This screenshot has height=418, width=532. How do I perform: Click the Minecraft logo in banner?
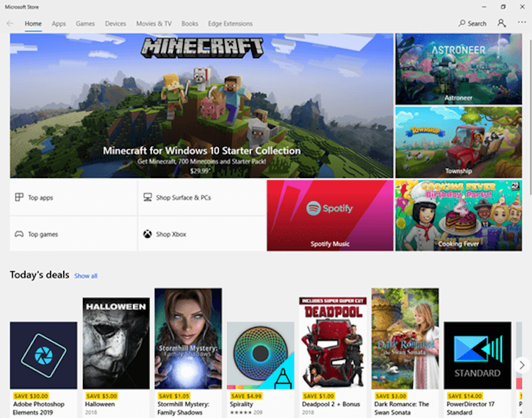coord(202,48)
